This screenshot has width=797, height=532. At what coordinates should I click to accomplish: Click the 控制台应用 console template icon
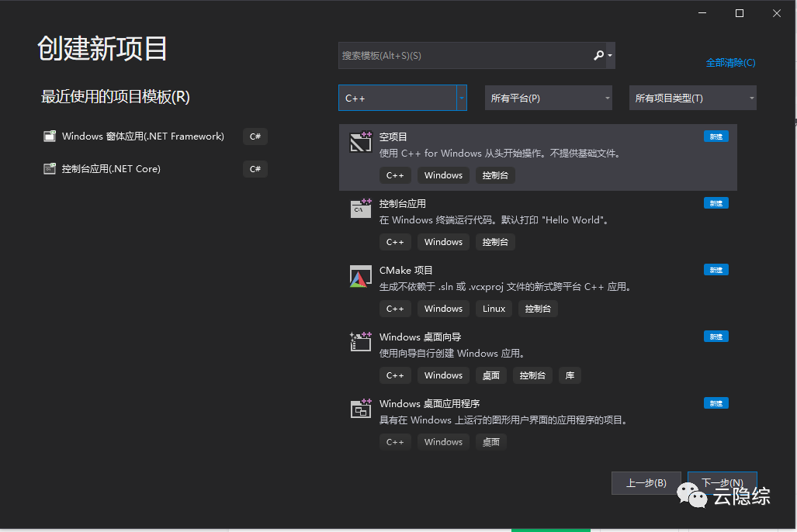tap(360, 209)
